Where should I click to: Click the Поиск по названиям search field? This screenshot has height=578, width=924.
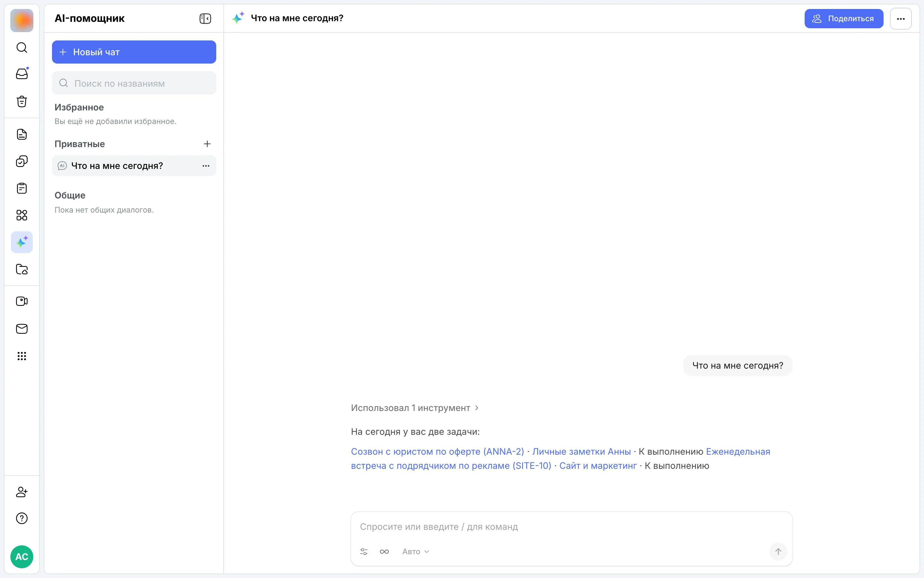(x=134, y=83)
